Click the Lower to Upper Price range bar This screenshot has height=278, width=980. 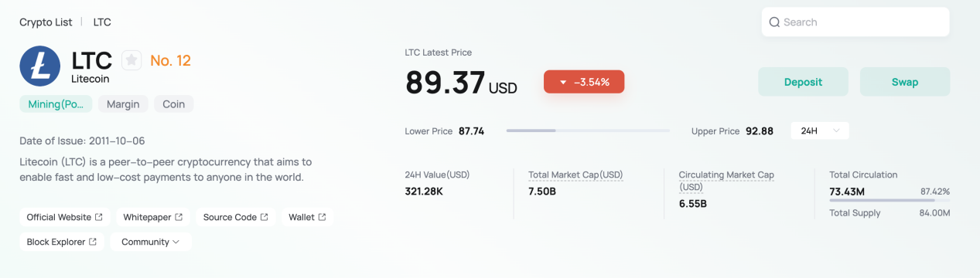click(588, 131)
